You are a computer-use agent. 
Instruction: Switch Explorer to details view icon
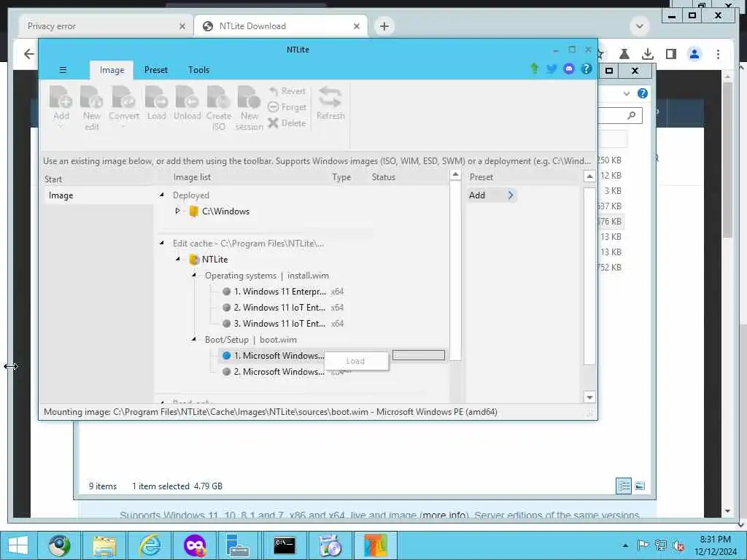(624, 486)
